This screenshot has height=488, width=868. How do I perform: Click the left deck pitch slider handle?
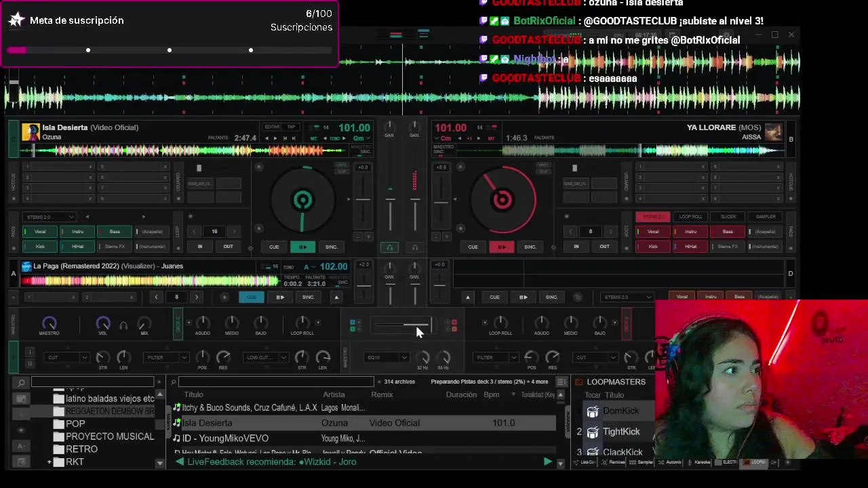pos(363,199)
